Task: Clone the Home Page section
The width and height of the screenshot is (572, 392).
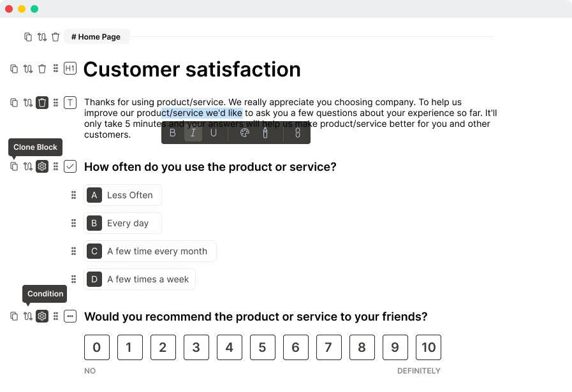Action: pyautogui.click(x=27, y=37)
